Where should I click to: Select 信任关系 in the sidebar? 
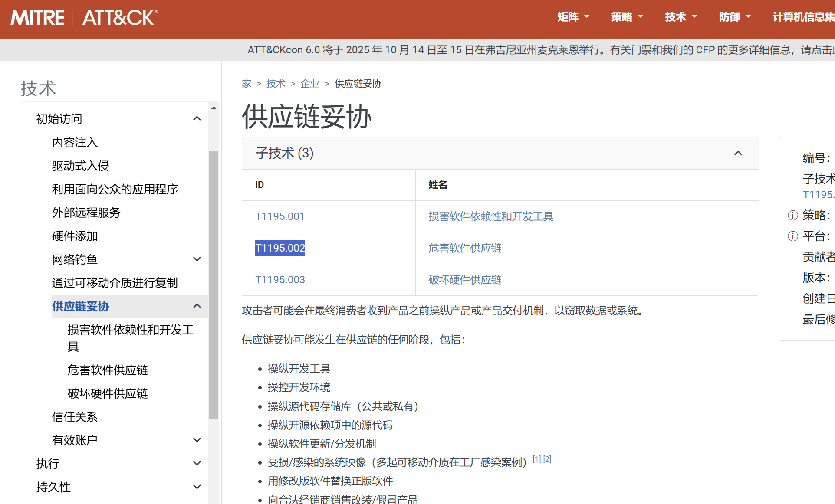click(x=75, y=417)
